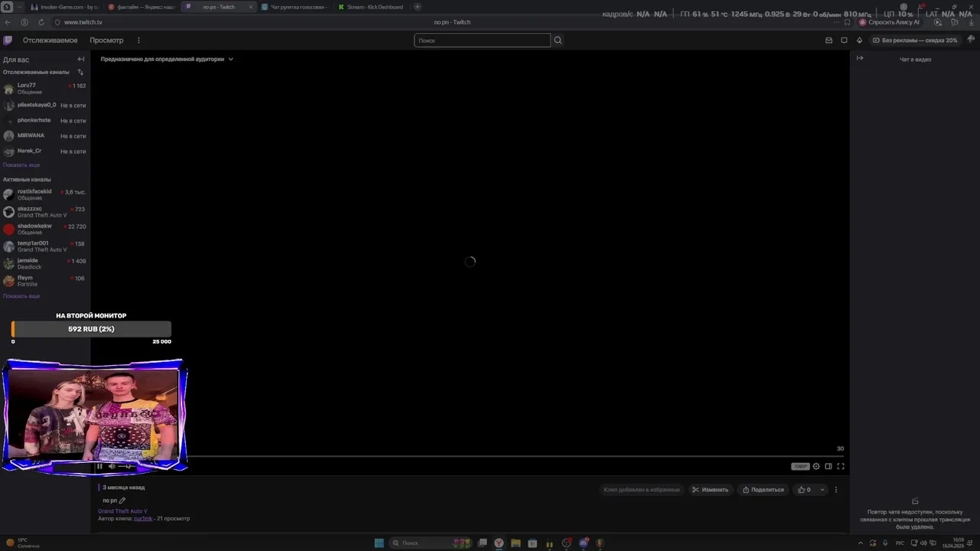This screenshot has width=980, height=551.
Task: Switch to the Чат рулетка голосовая tab
Action: [295, 7]
